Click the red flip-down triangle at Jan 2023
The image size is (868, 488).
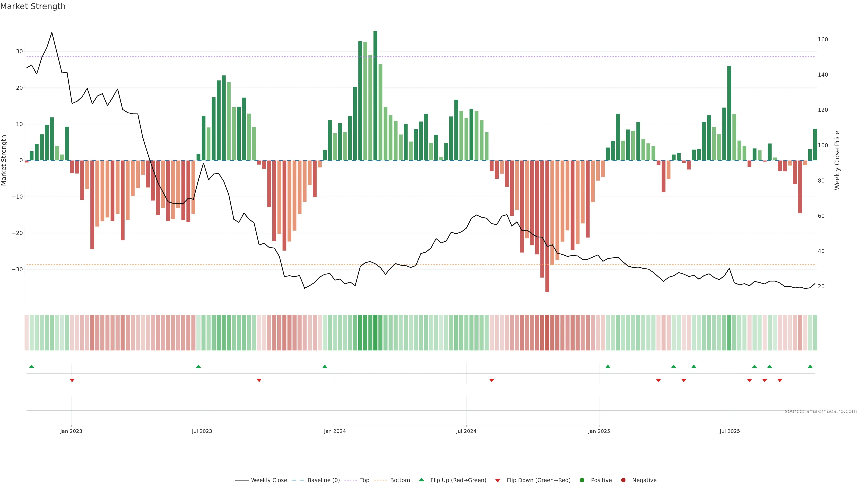(72, 380)
